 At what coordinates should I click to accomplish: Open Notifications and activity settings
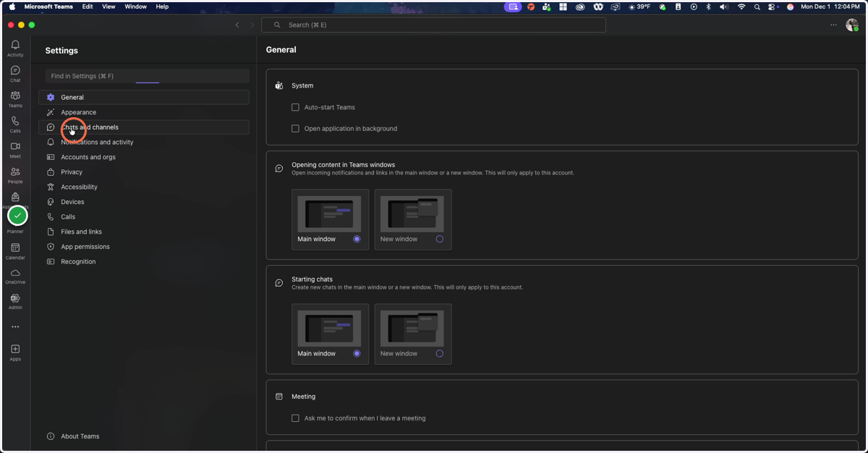144,143
